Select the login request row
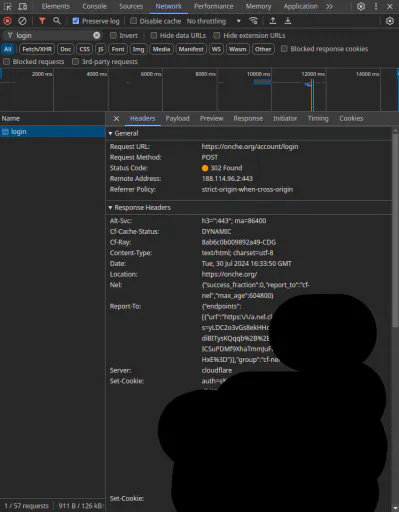 (x=52, y=132)
